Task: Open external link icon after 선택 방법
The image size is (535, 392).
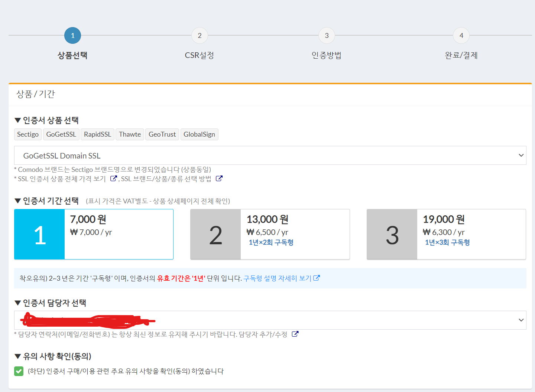Action: click(x=219, y=179)
